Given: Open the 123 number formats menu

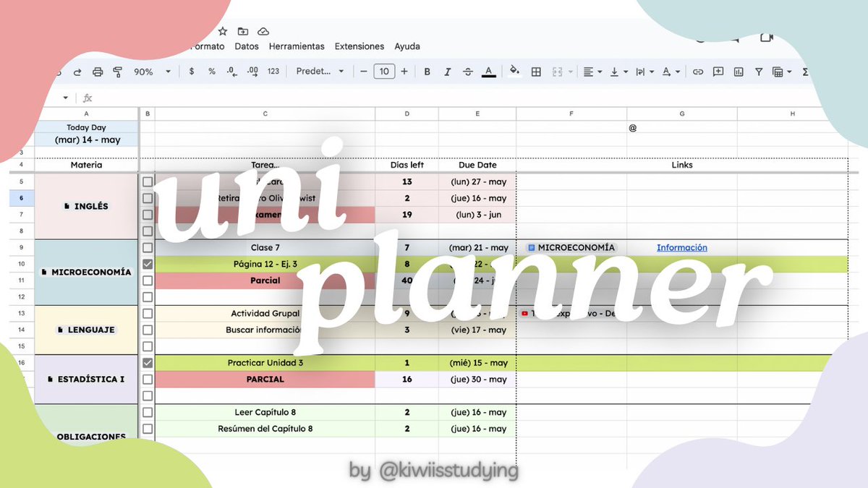Looking at the screenshot, I should tap(273, 72).
